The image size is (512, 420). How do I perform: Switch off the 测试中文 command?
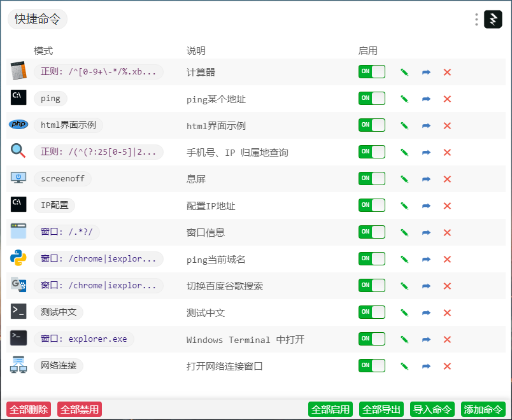pos(372,312)
